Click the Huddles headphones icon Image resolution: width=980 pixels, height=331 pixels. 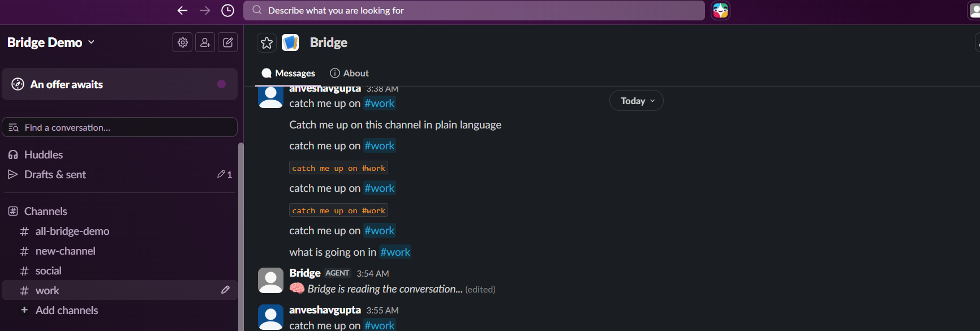point(13,154)
